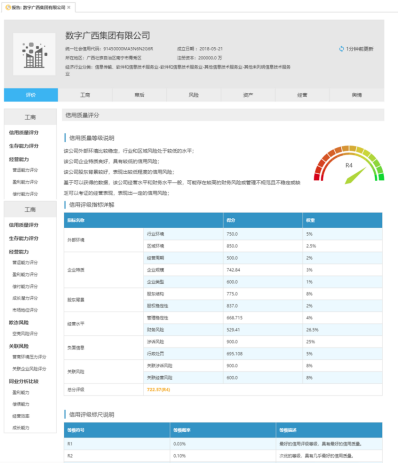
Task: Open the 风险 tab
Action: [x=194, y=95]
